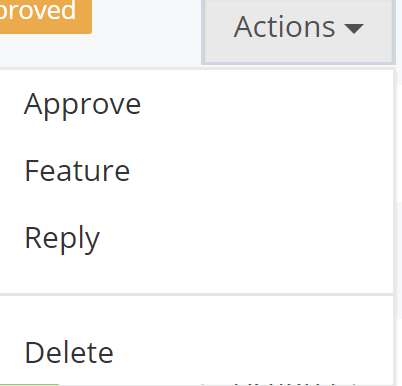Click the caret arrow on the Actions button

(x=354, y=29)
